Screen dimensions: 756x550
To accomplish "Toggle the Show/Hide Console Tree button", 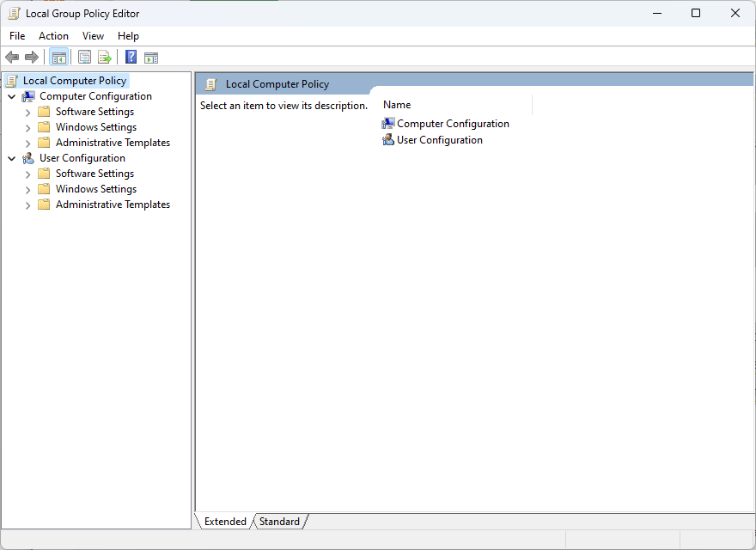I will click(59, 58).
